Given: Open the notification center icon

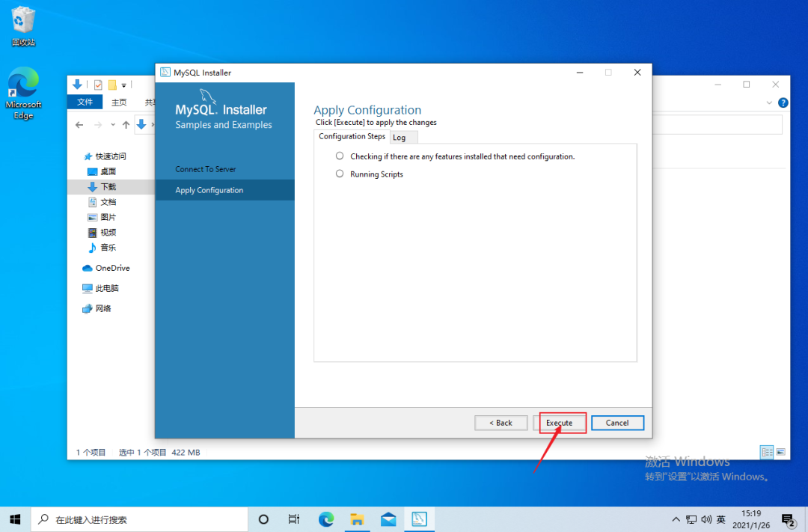Looking at the screenshot, I should (789, 519).
